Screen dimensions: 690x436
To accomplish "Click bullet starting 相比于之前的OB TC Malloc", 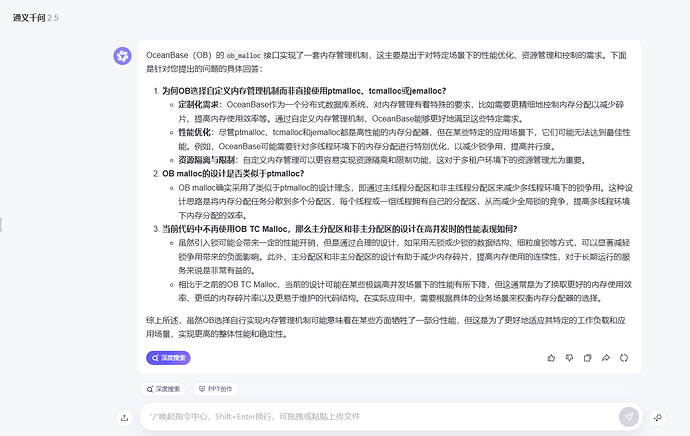I will (x=405, y=291).
